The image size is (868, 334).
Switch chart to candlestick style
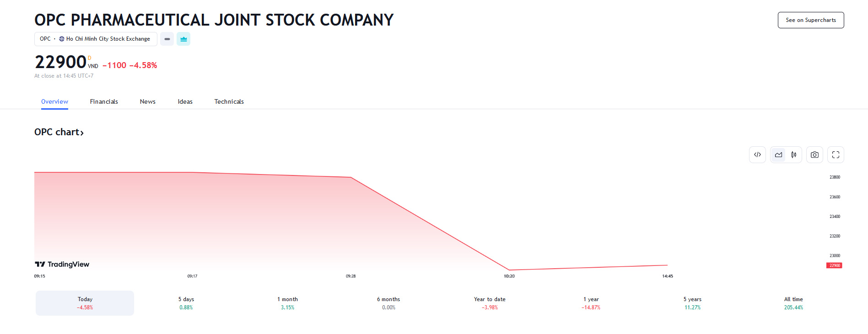pos(794,155)
